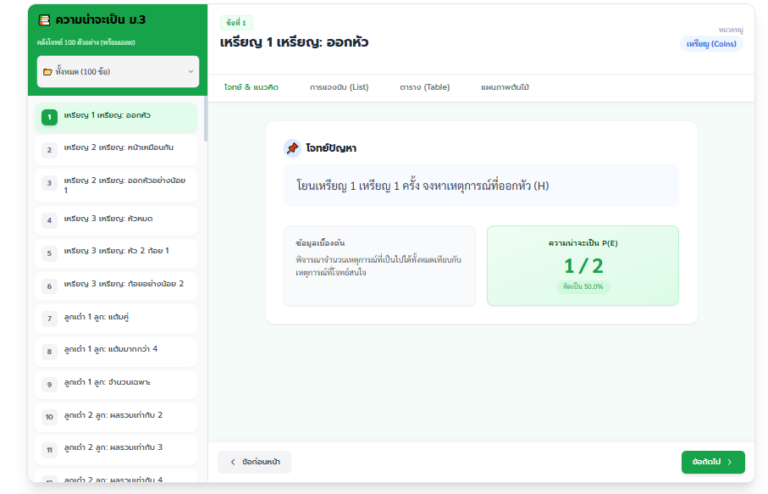Select problem เหรียญ 2 เหรียญ: ออกหัวอย่างน้อย 1
The height and width of the screenshot is (494, 768).
116,185
